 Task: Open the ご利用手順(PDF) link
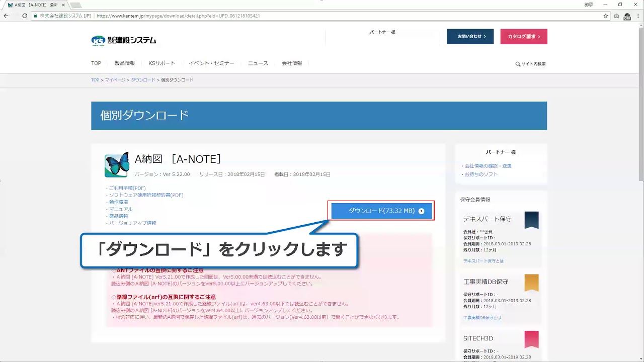click(x=127, y=188)
